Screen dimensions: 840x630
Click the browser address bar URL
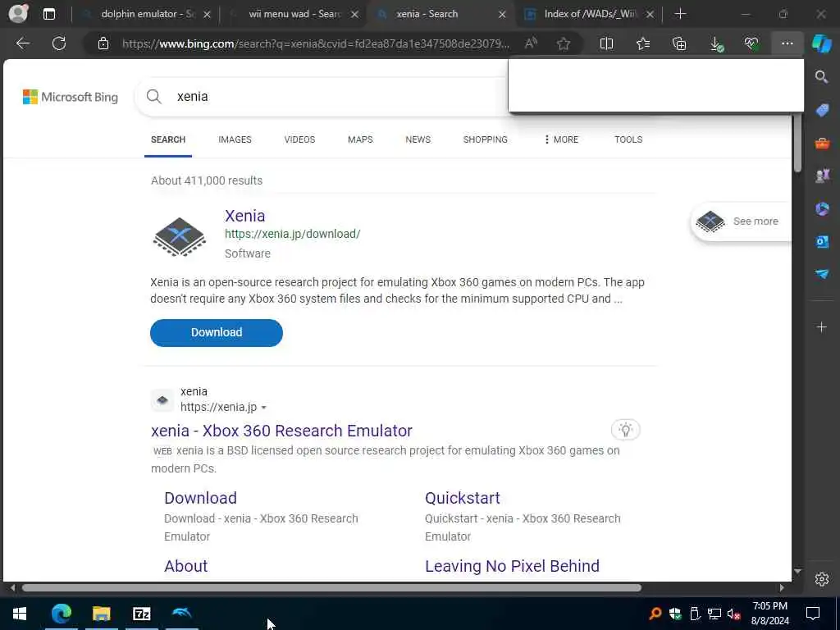316,43
